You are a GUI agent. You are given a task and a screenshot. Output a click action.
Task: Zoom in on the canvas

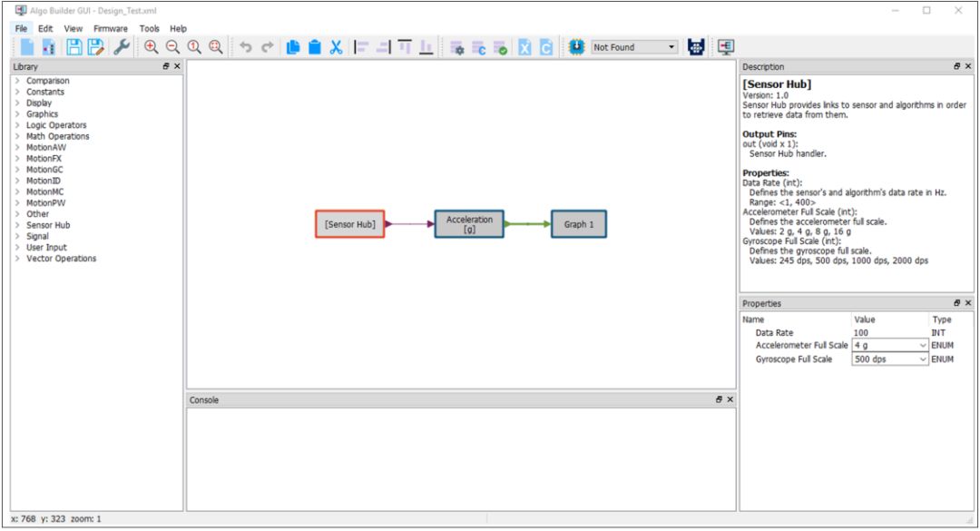coord(151,47)
